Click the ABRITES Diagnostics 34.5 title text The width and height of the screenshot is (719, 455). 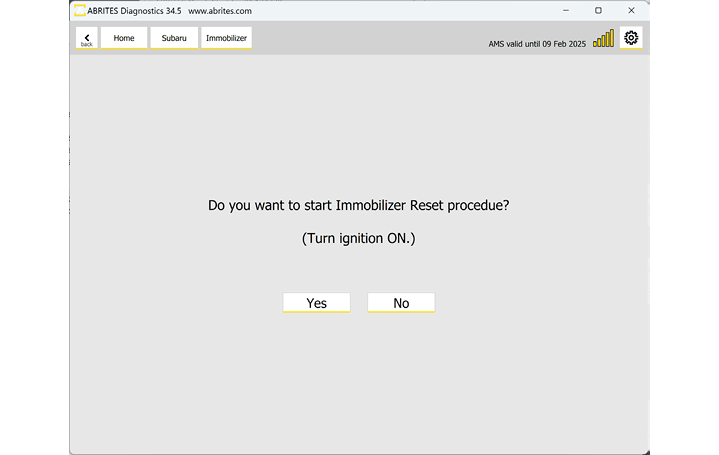pyautogui.click(x=134, y=10)
